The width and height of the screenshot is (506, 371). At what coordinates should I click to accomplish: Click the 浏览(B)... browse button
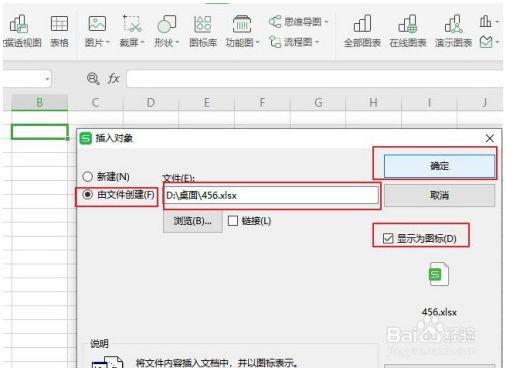coord(193,221)
